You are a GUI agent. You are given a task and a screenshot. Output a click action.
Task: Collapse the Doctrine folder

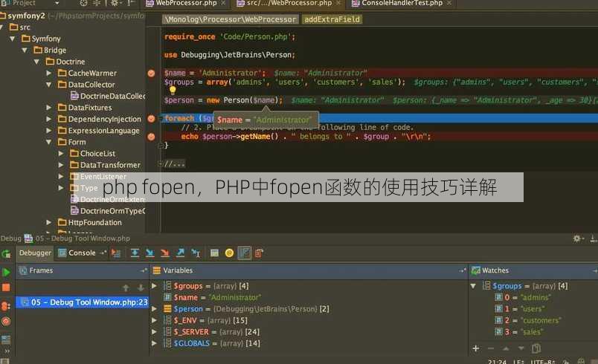36,62
